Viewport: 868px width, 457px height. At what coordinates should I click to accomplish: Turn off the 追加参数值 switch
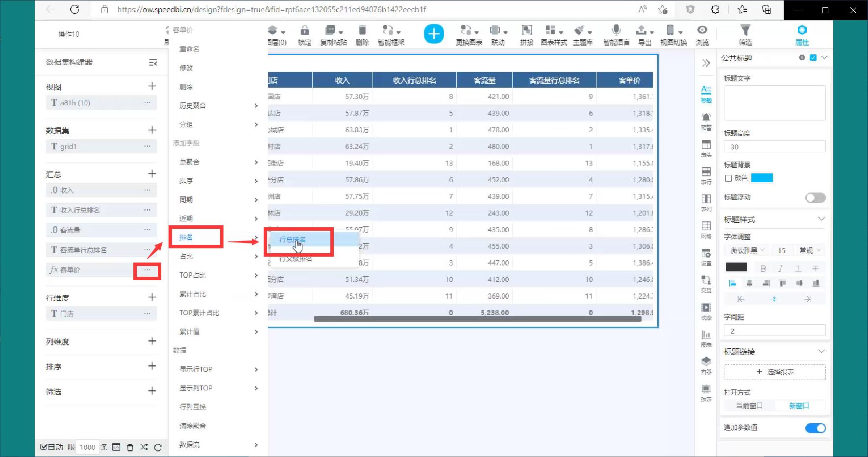point(815,428)
